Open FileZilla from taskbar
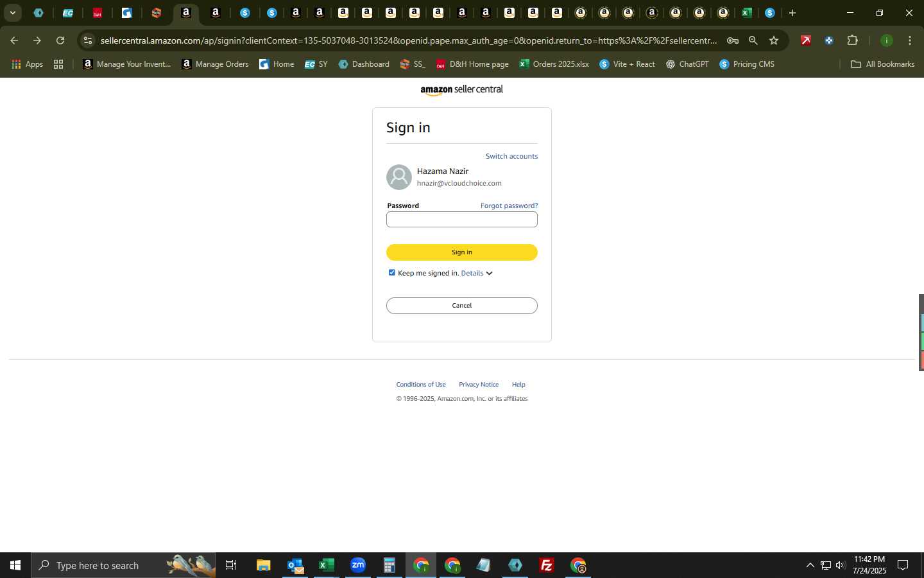 coord(547,565)
